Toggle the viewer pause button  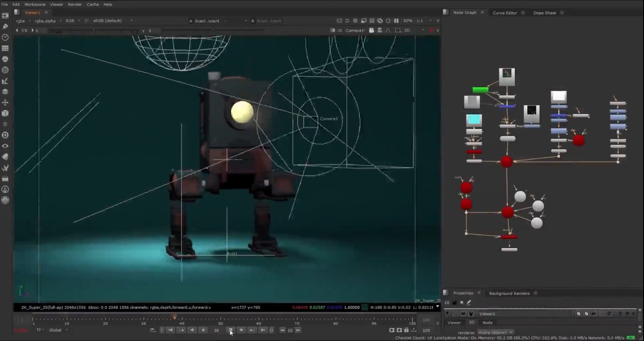click(396, 21)
